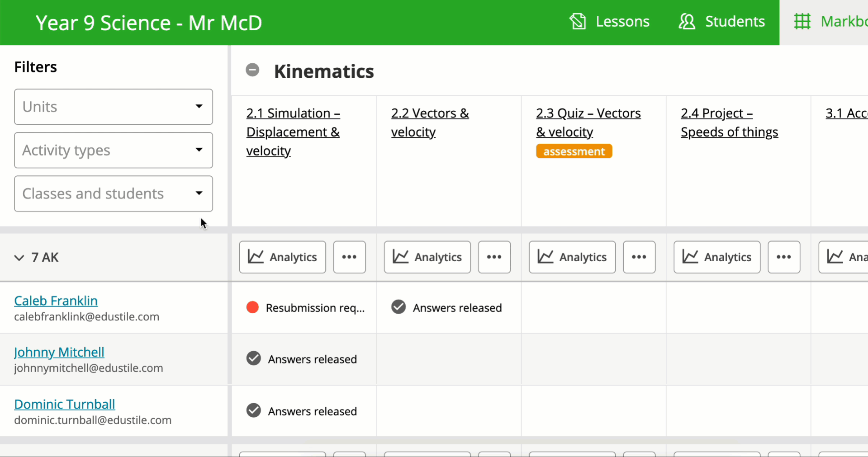Open the Lessons tab
The image size is (868, 457).
pyautogui.click(x=609, y=22)
